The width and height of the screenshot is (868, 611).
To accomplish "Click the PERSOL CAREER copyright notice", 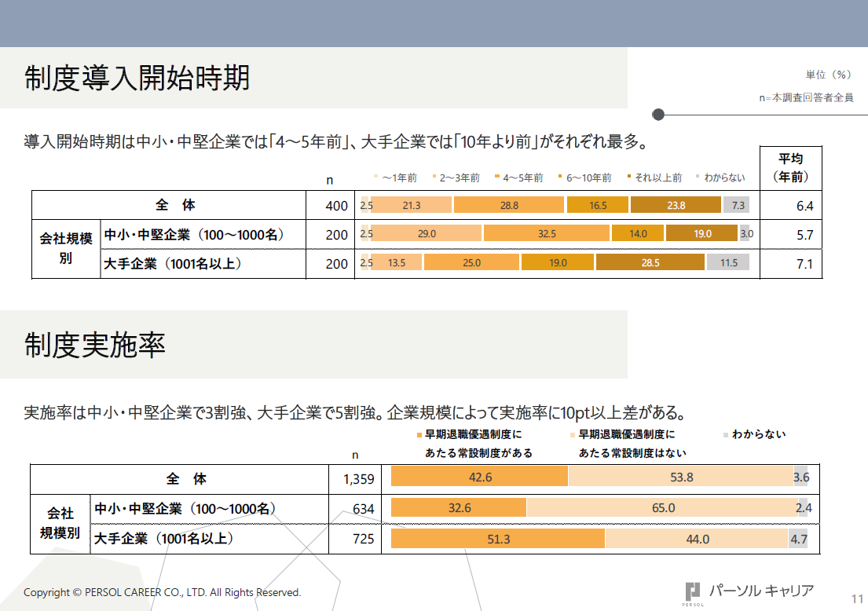I will 162,592.
